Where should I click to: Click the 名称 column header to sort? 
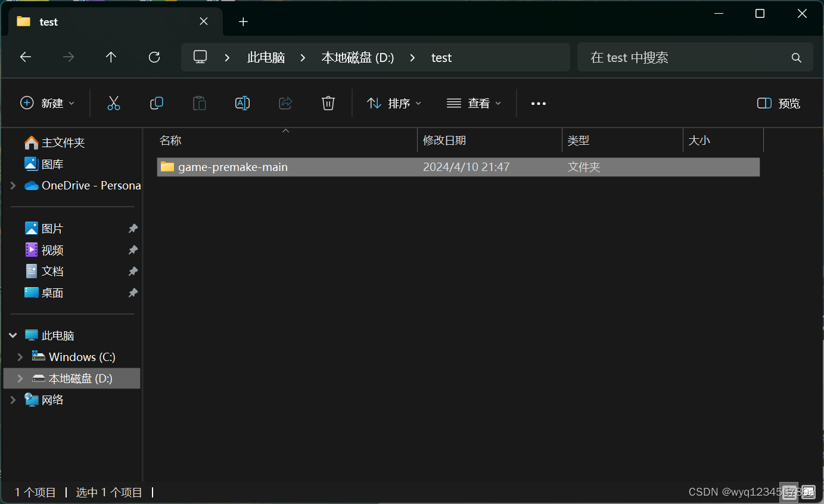click(x=170, y=140)
